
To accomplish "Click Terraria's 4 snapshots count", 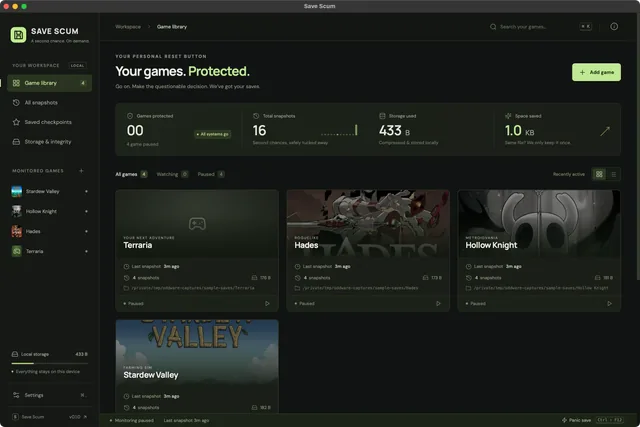I will (146, 278).
